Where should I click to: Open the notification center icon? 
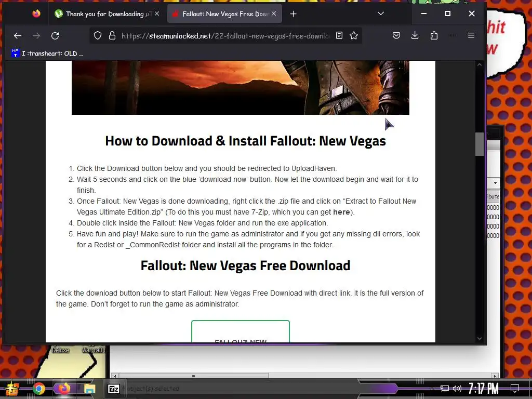coord(515,389)
